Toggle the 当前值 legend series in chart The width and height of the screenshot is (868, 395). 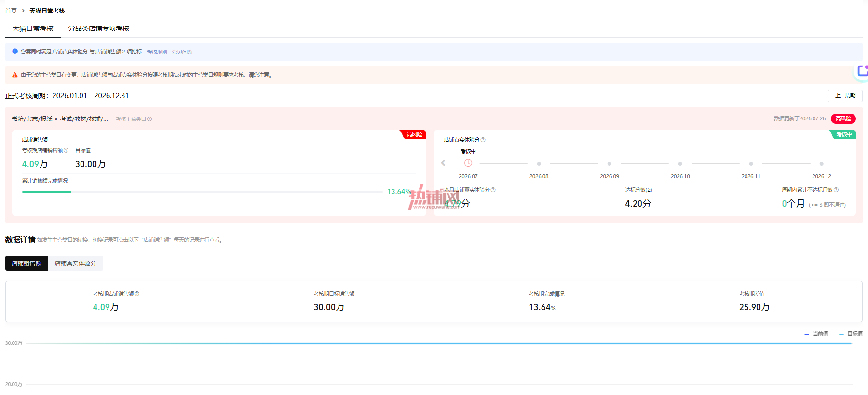[816, 334]
